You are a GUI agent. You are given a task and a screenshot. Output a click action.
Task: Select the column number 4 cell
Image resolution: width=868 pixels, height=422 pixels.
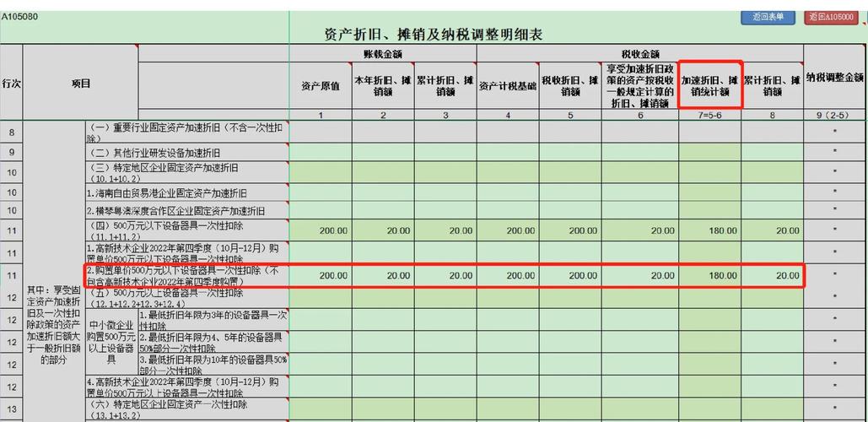(x=508, y=115)
